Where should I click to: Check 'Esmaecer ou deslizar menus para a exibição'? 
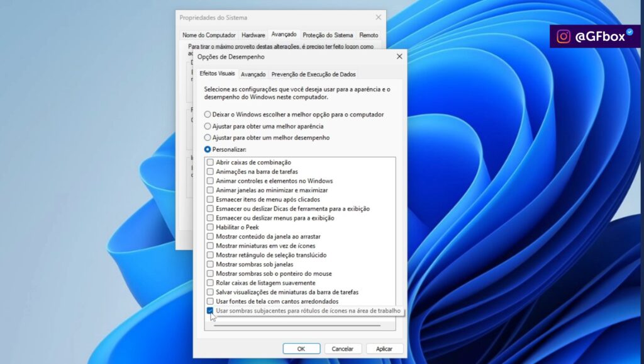(x=210, y=218)
